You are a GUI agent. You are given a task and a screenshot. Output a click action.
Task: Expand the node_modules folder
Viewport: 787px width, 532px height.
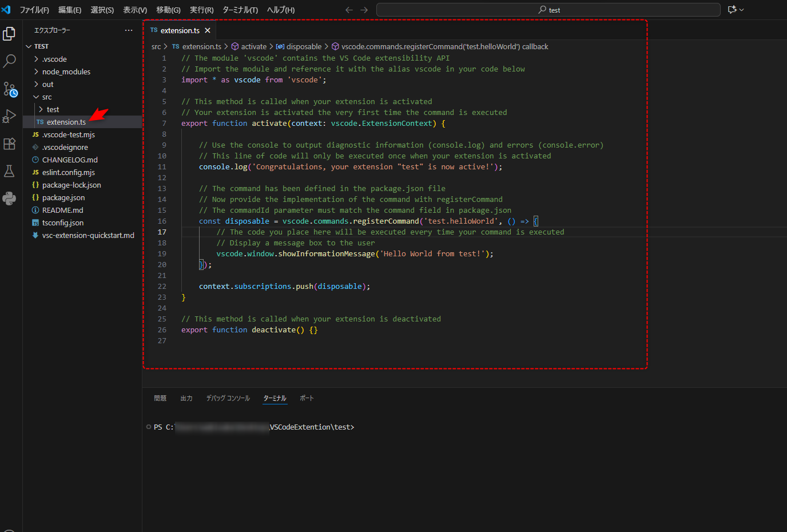coord(82,72)
